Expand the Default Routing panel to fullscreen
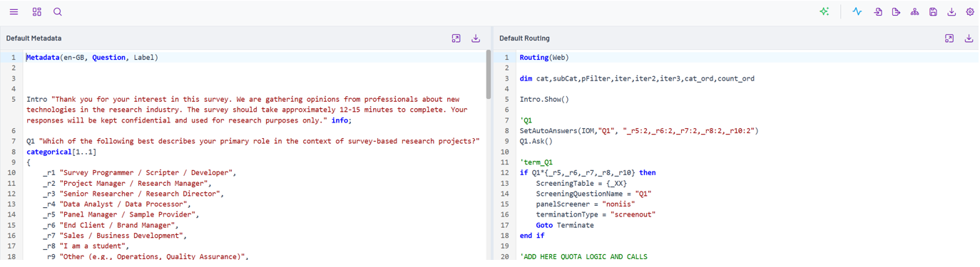This screenshot has width=980, height=267. point(949,38)
